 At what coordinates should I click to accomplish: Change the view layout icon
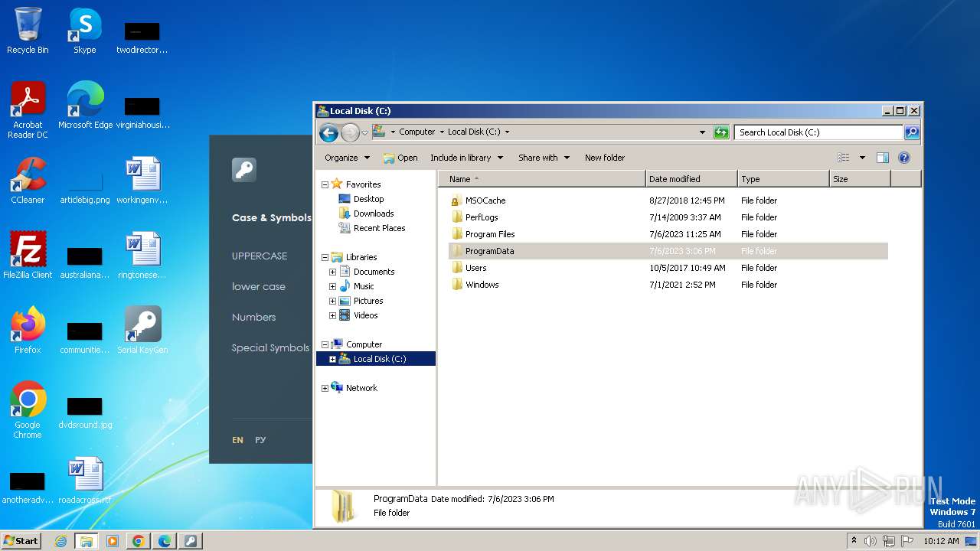(843, 158)
